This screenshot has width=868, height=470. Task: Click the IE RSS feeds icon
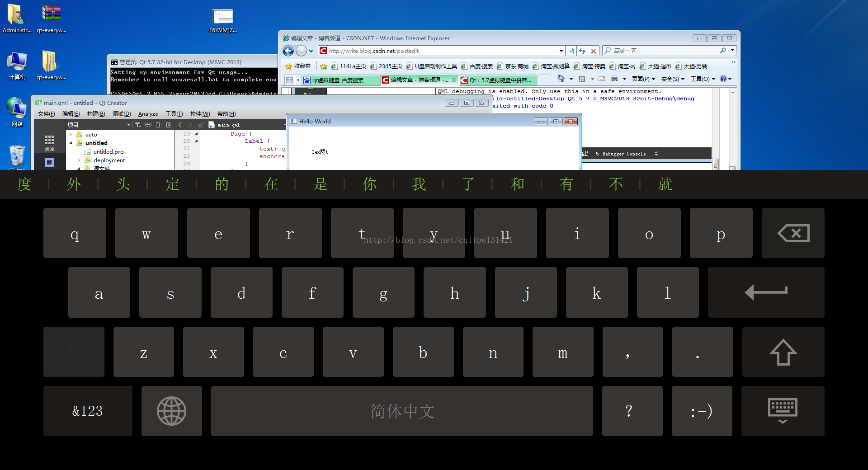coord(582,79)
